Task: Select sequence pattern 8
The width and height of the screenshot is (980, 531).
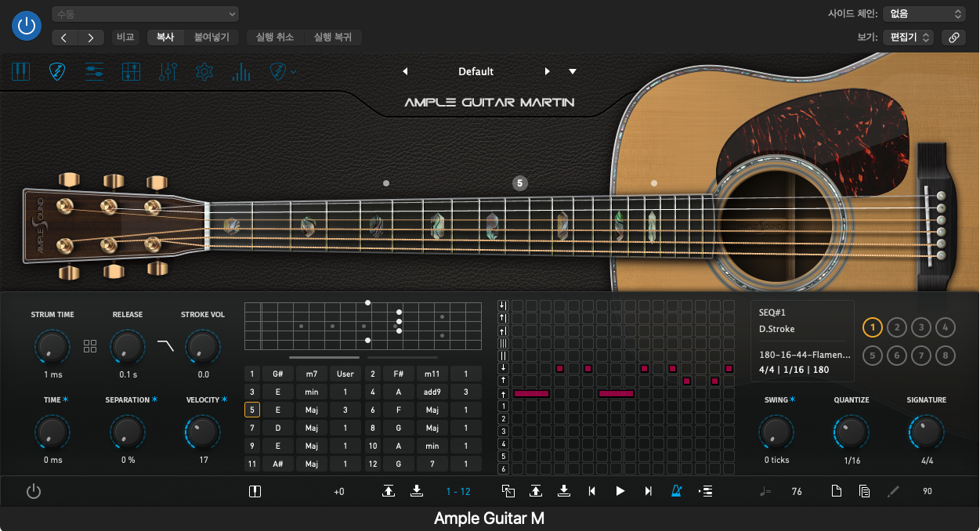Action: pos(946,355)
